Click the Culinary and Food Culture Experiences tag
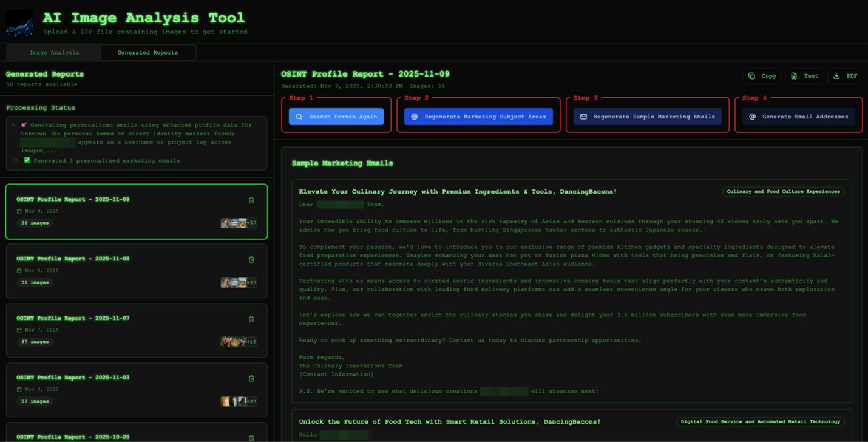The height and width of the screenshot is (442, 868). (x=783, y=192)
